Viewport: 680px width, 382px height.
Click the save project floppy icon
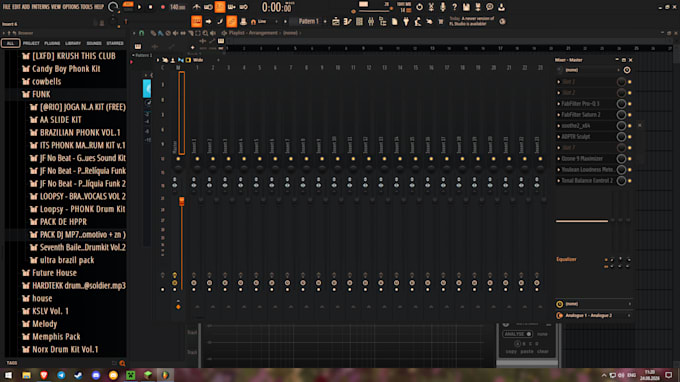click(466, 7)
